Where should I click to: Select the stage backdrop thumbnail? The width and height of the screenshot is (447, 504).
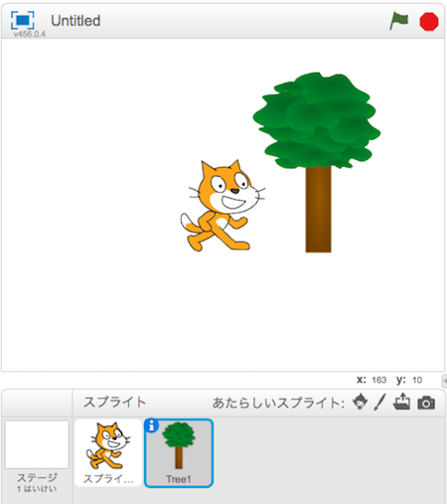[37, 444]
